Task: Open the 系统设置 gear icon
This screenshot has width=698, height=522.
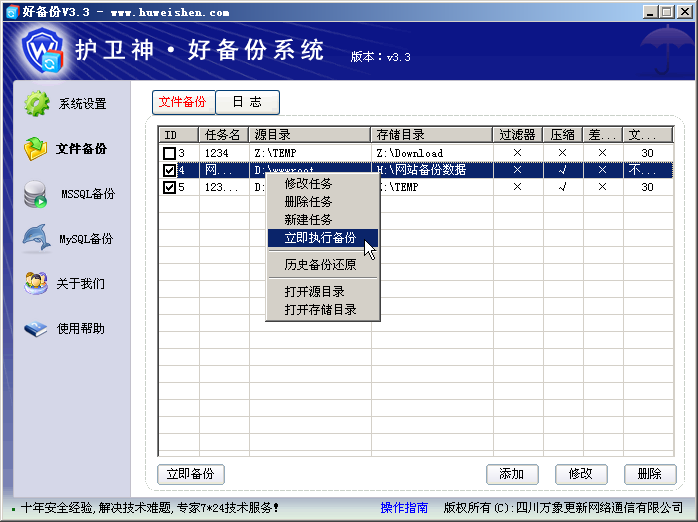Action: pyautogui.click(x=37, y=104)
